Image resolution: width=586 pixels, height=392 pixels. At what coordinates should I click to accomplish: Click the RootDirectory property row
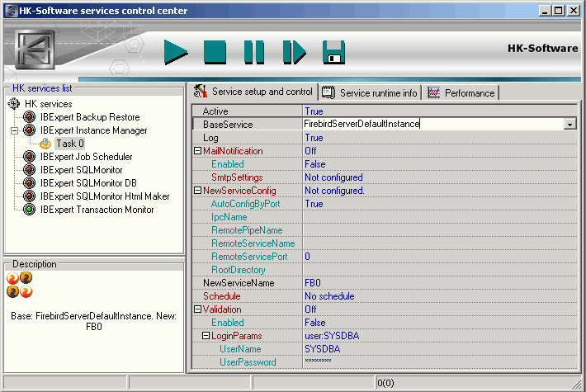pyautogui.click(x=385, y=269)
